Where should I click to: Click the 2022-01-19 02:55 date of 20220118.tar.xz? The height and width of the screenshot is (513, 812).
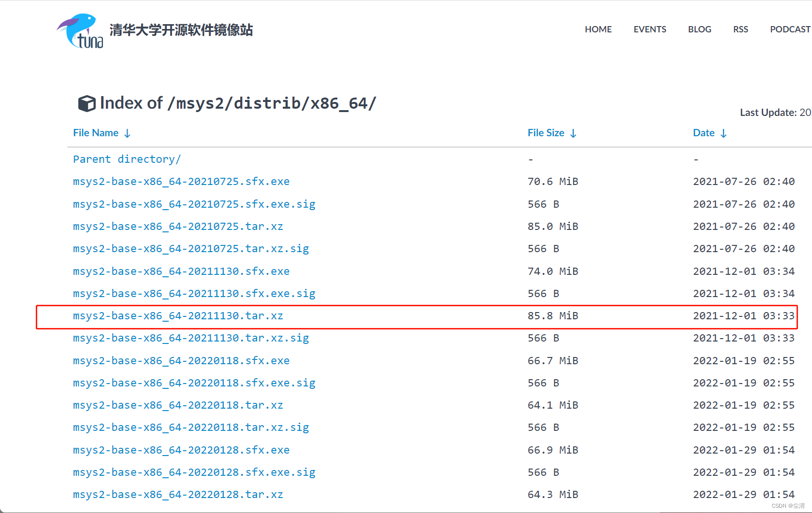pyautogui.click(x=744, y=405)
